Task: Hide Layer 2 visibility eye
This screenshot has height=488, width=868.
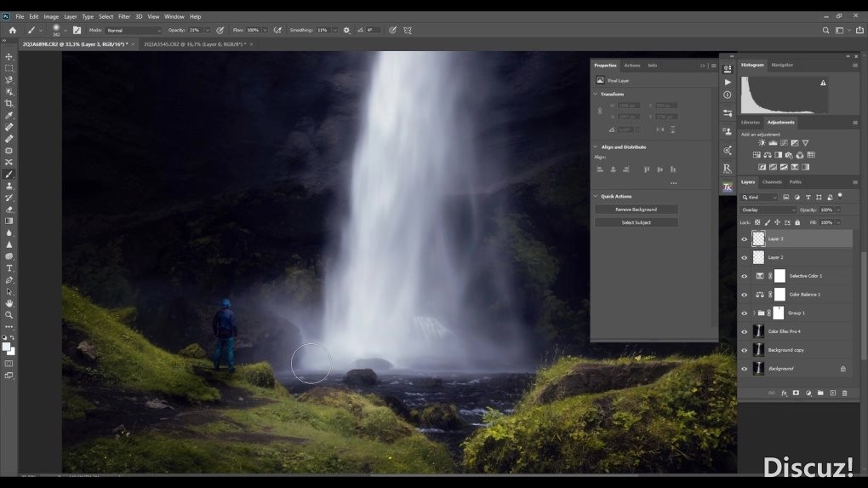Action: (744, 257)
